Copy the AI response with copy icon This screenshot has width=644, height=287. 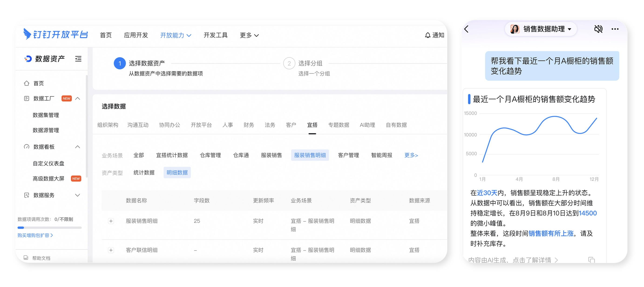click(x=591, y=260)
